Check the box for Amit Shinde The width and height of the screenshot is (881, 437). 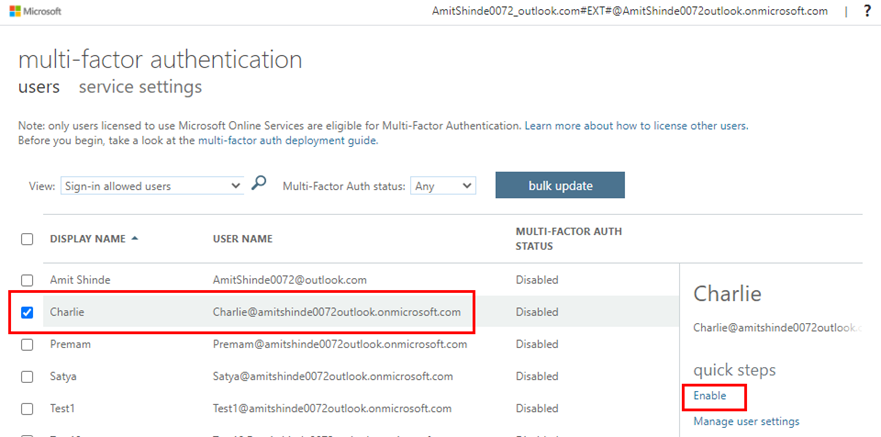[27, 280]
